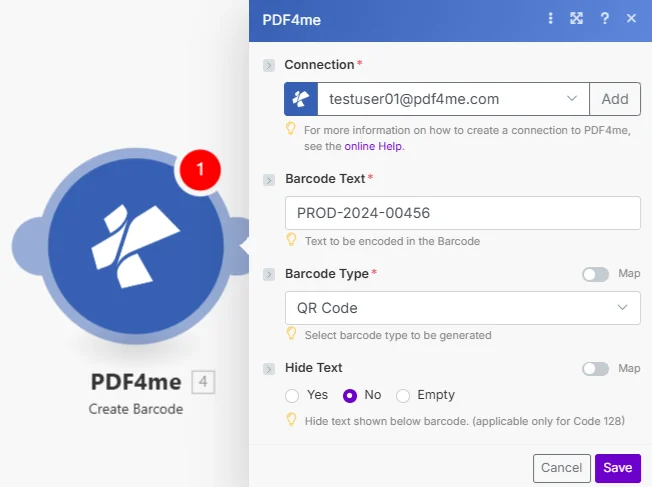Select the Empty radio for Hide Text
The image size is (652, 487).
pos(403,396)
